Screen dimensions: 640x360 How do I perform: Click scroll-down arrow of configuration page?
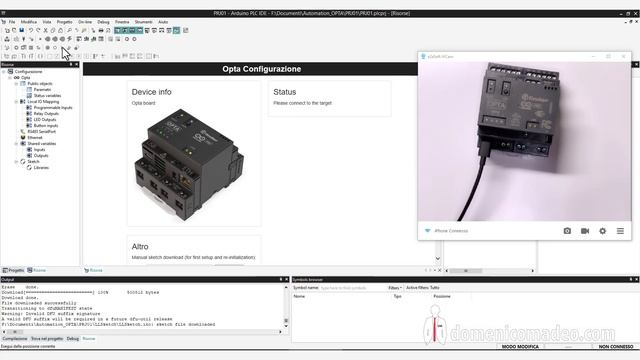pos(438,258)
